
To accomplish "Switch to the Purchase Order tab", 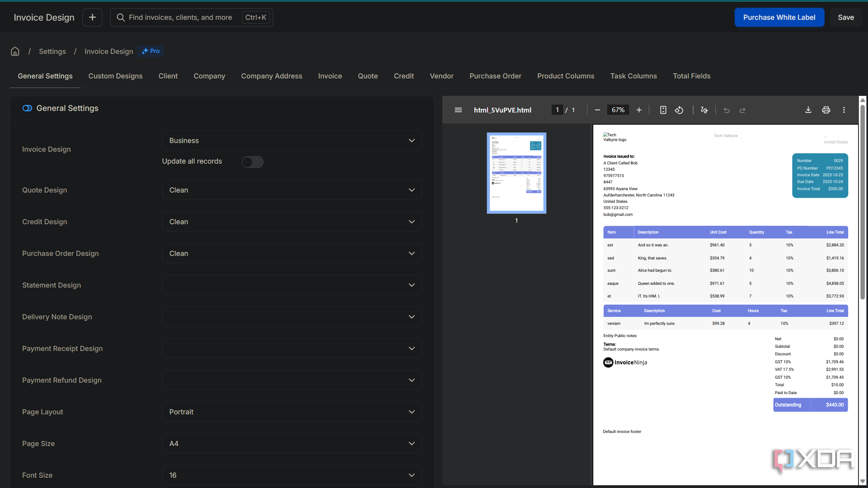I will 495,76.
